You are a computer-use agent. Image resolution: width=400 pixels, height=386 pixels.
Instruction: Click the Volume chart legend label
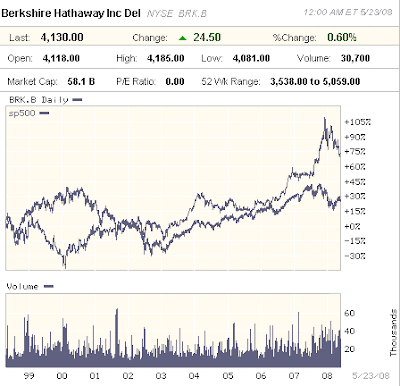(x=23, y=287)
